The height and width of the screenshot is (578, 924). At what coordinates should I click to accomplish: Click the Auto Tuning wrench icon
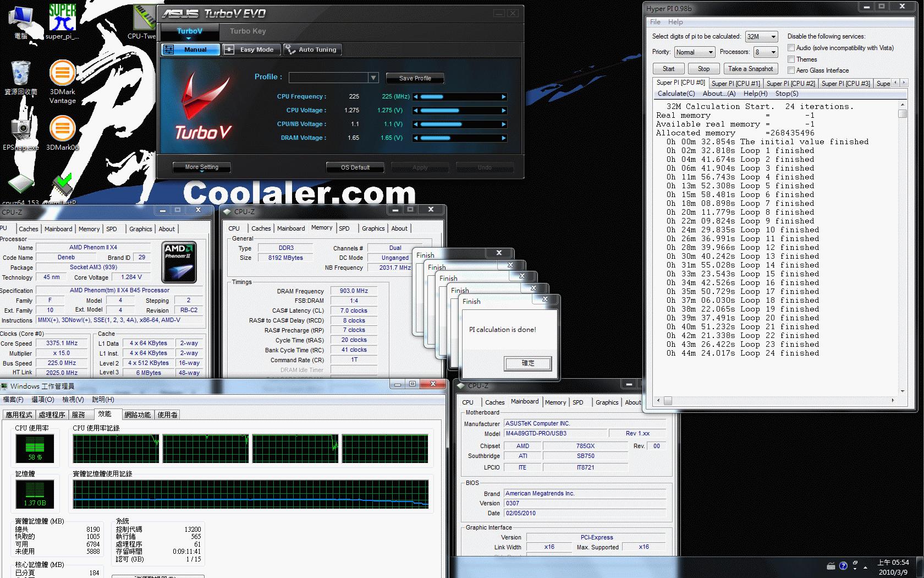[x=290, y=50]
